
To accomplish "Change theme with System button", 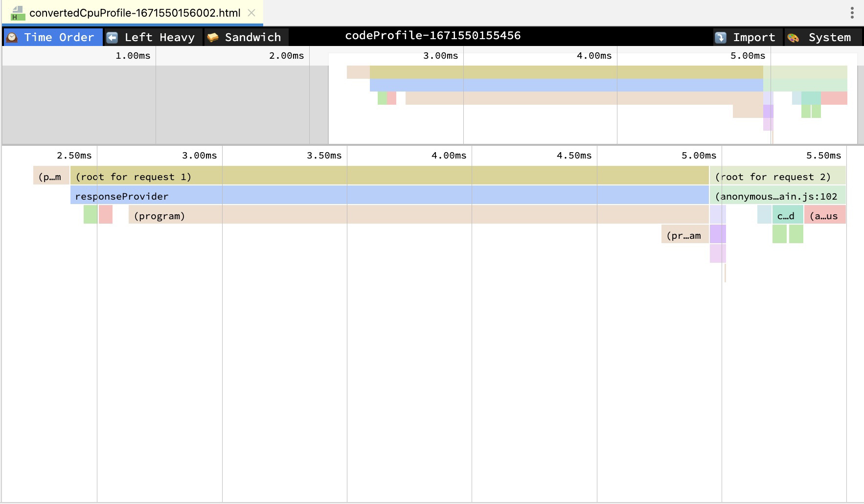I will (x=823, y=37).
